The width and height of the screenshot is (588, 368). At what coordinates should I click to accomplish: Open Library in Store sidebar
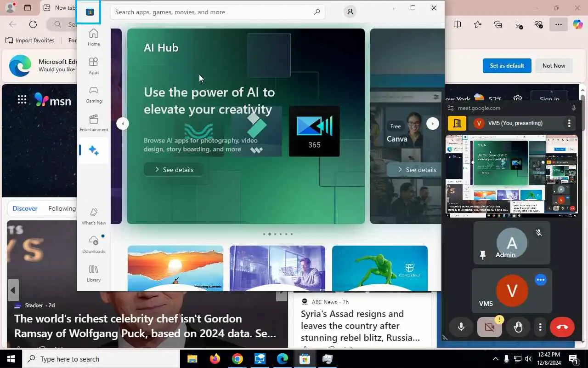point(94,273)
